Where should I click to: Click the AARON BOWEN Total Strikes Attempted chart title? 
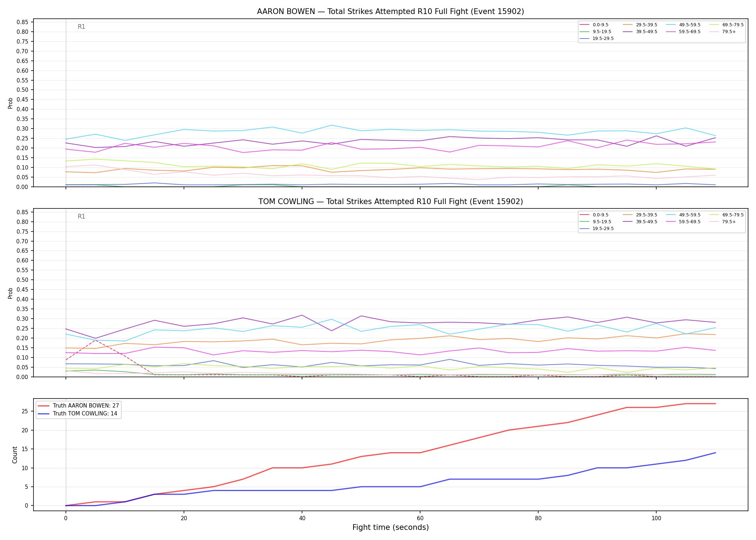click(390, 12)
